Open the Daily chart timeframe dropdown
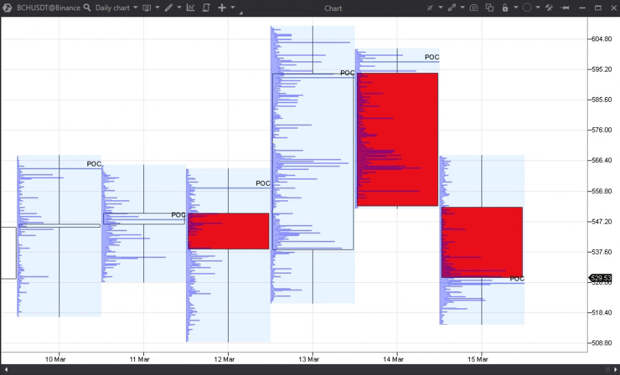The height and width of the screenshot is (375, 620). (116, 8)
